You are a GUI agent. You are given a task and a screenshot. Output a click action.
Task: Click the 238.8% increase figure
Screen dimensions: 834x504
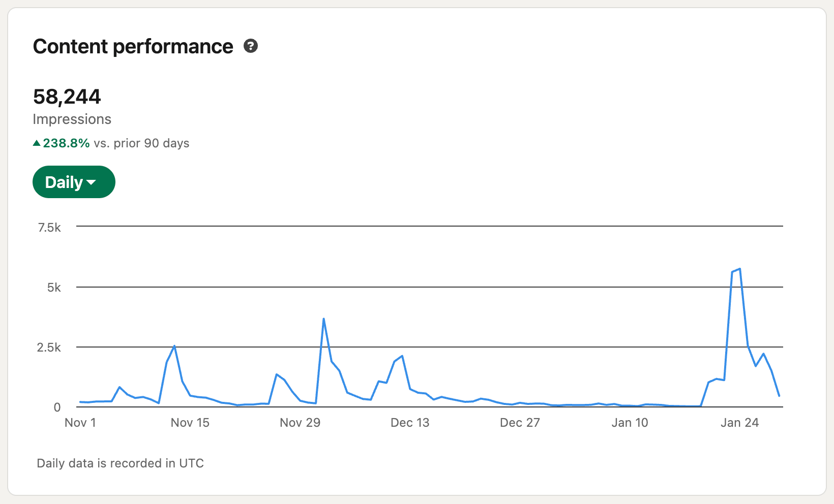click(x=66, y=143)
